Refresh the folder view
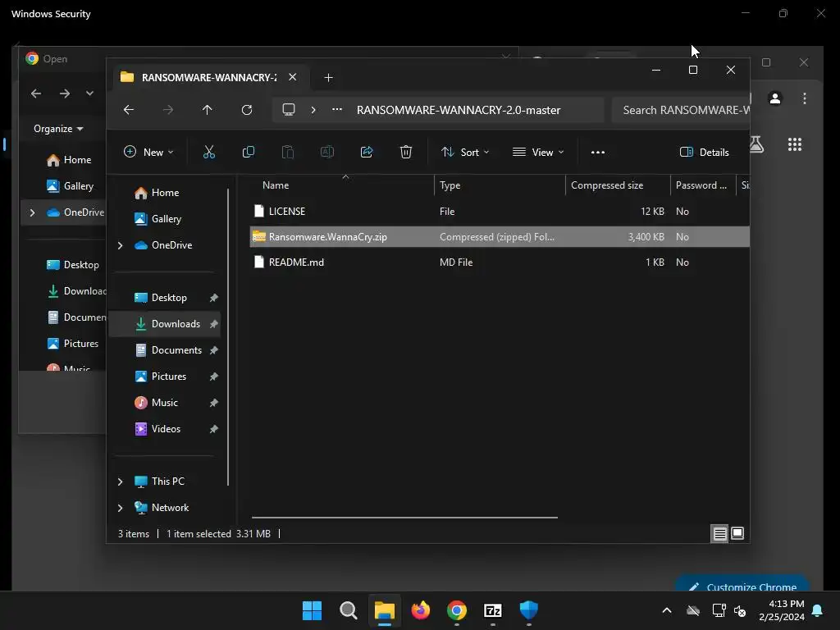The height and width of the screenshot is (630, 840). coord(247,110)
